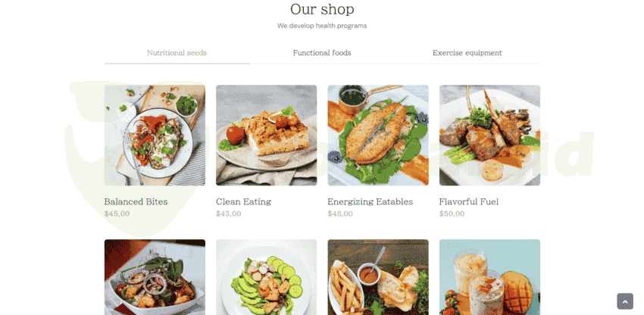Open the shrimp salad bowl thumbnail
This screenshot has height=315, width=644.
(155, 277)
